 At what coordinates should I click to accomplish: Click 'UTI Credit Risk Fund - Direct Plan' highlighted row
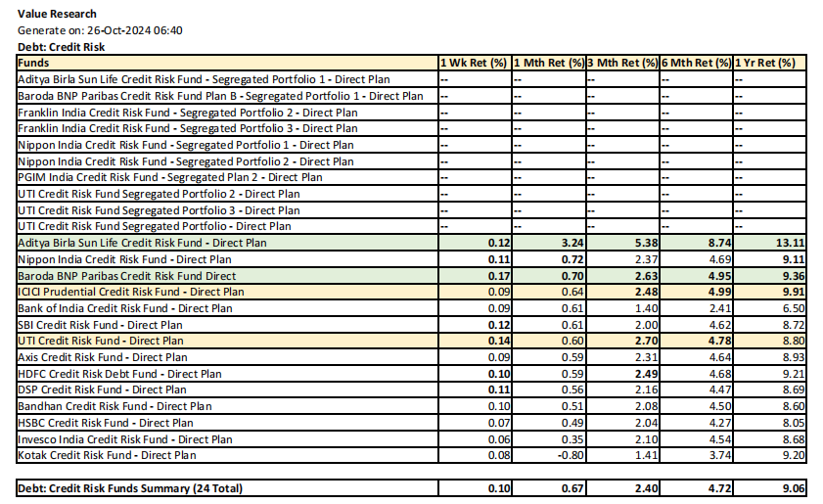pyautogui.click(x=411, y=341)
